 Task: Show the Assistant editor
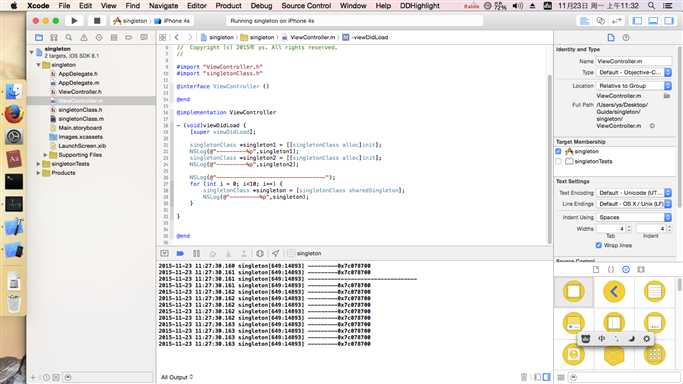pos(601,20)
